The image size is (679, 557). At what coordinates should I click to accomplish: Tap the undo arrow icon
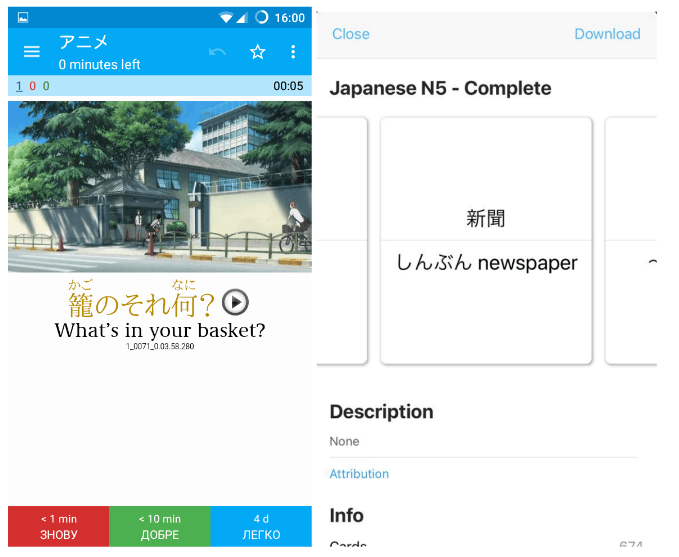[217, 52]
